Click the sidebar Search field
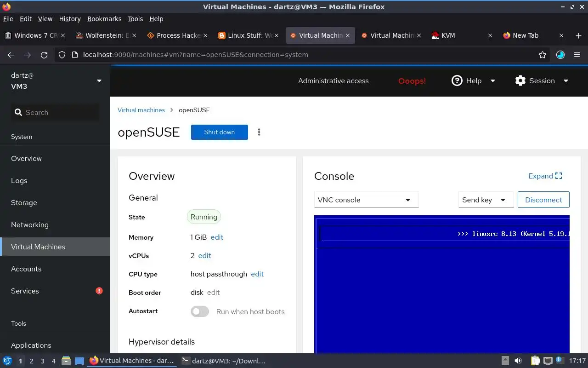588x368 pixels. [x=55, y=112]
